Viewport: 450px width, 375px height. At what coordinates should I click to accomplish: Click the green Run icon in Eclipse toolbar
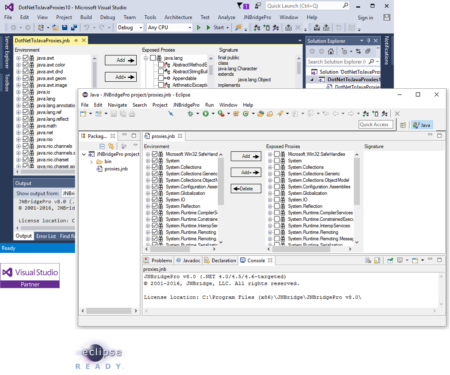(206, 114)
